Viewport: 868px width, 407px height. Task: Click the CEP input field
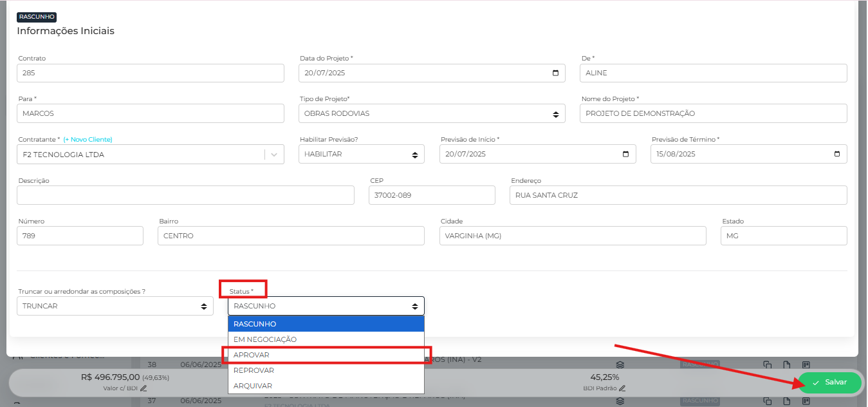(432, 195)
